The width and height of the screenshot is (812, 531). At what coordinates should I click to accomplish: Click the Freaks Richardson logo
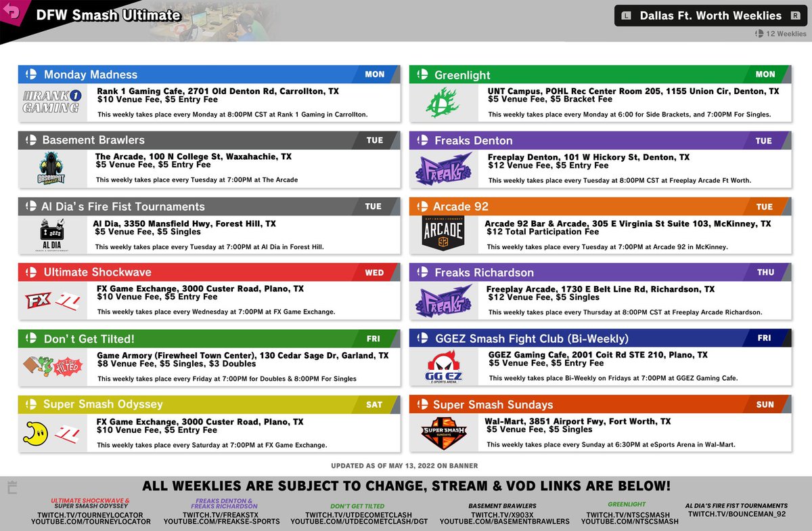click(443, 301)
